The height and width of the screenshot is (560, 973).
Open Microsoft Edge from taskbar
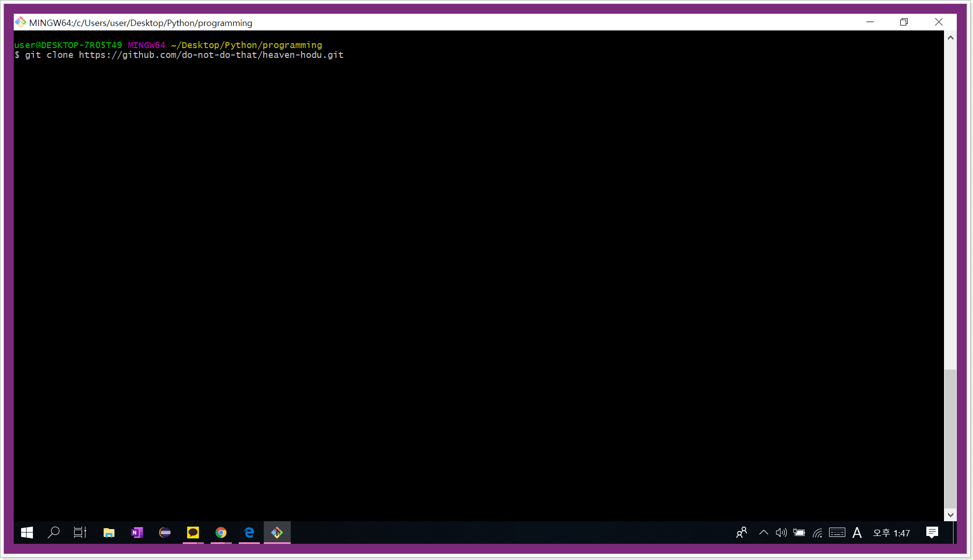pos(249,533)
